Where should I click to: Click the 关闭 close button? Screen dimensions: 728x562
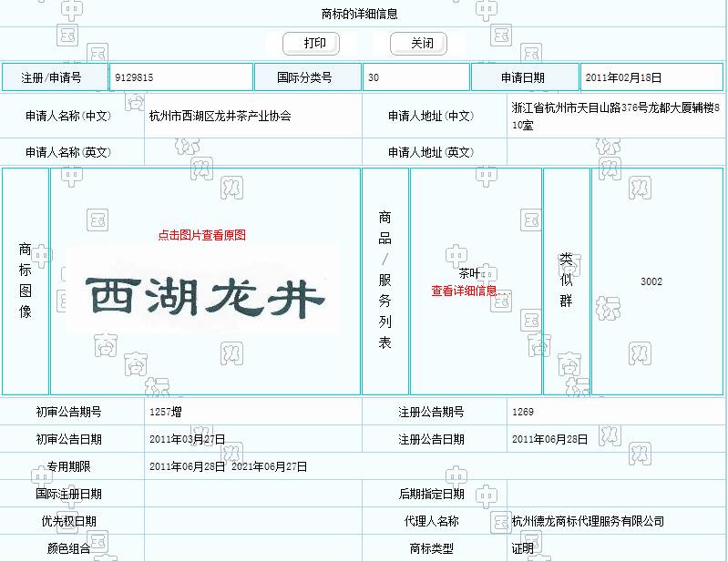click(418, 44)
